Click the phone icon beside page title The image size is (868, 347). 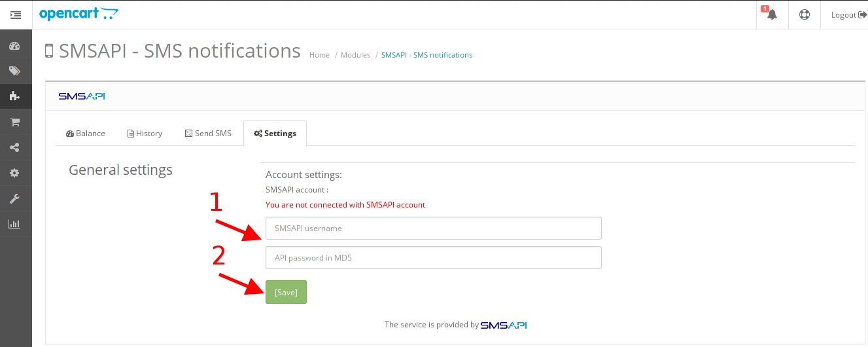[x=49, y=51]
